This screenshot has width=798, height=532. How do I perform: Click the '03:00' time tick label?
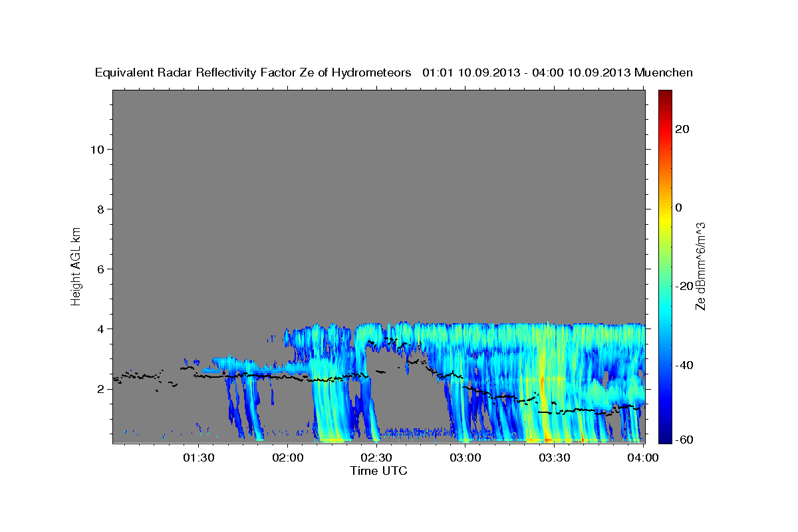click(x=465, y=458)
